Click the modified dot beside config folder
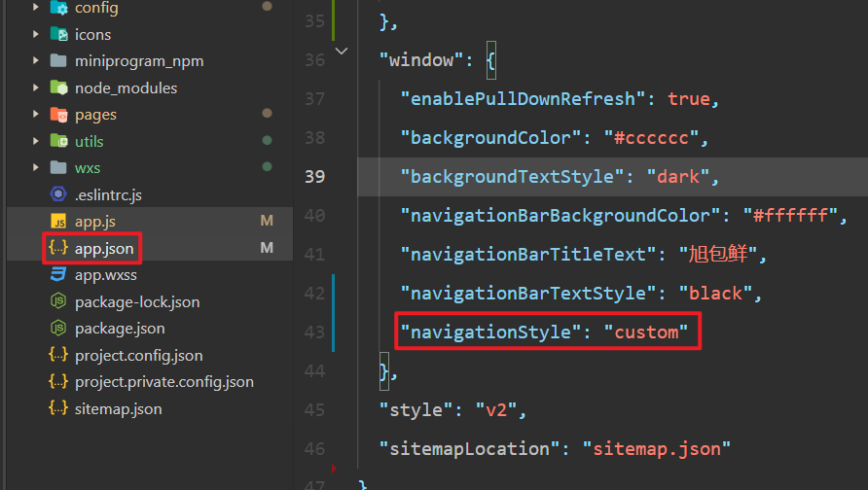 pos(267,6)
